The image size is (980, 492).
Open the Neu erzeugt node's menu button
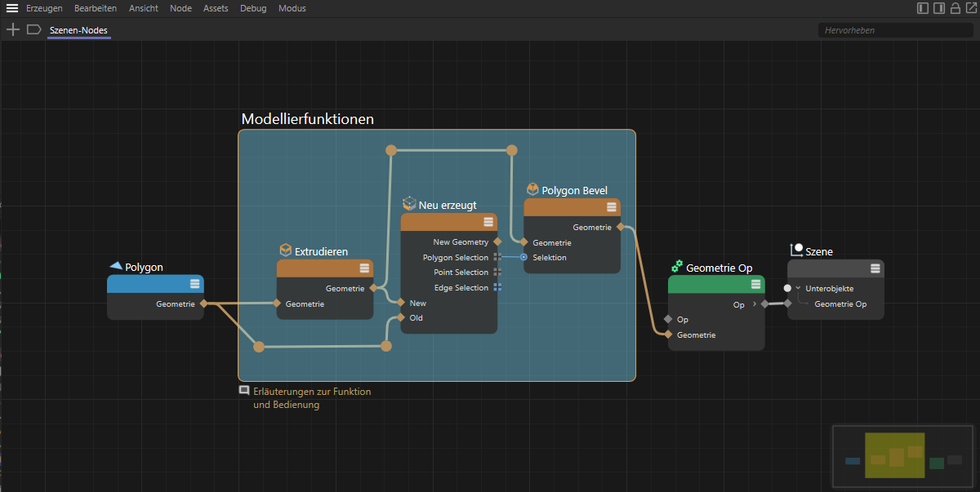488,222
